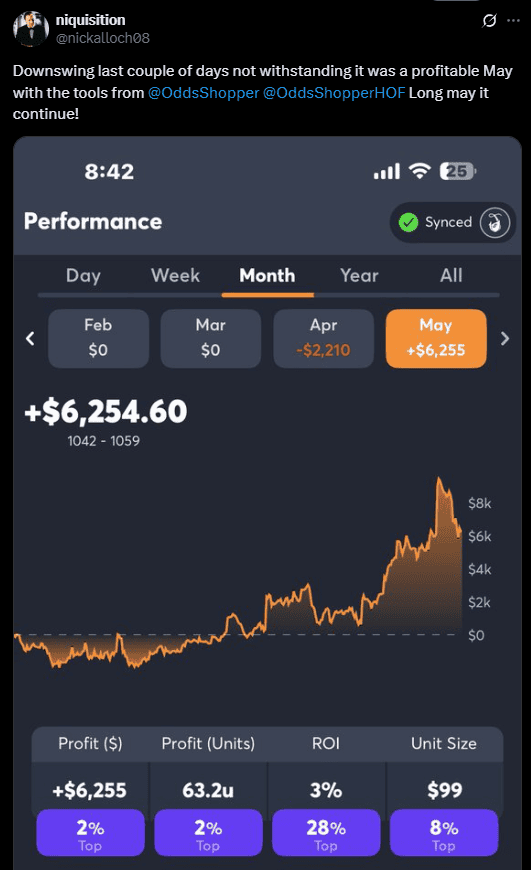Screen dimensions: 531x870
Task: Tap the peak of the profit chart
Action: click(x=439, y=479)
